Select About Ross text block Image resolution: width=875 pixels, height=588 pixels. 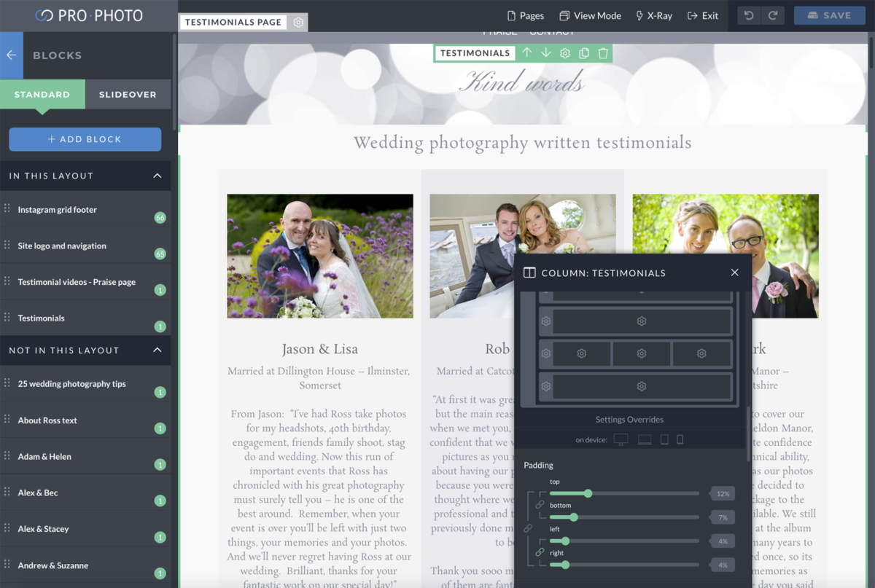click(85, 420)
